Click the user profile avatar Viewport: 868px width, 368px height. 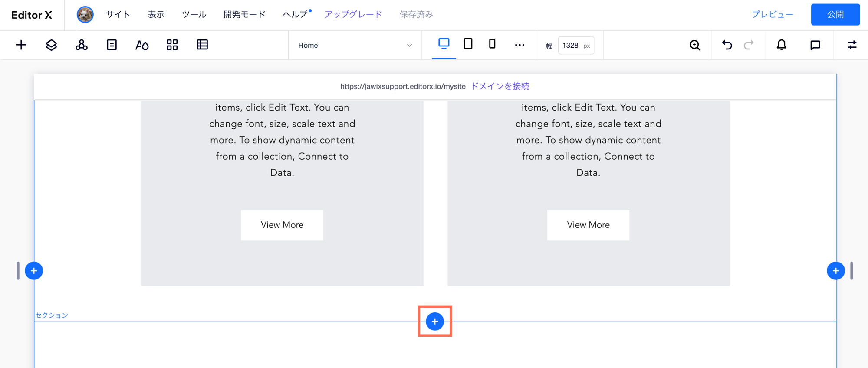pyautogui.click(x=85, y=15)
